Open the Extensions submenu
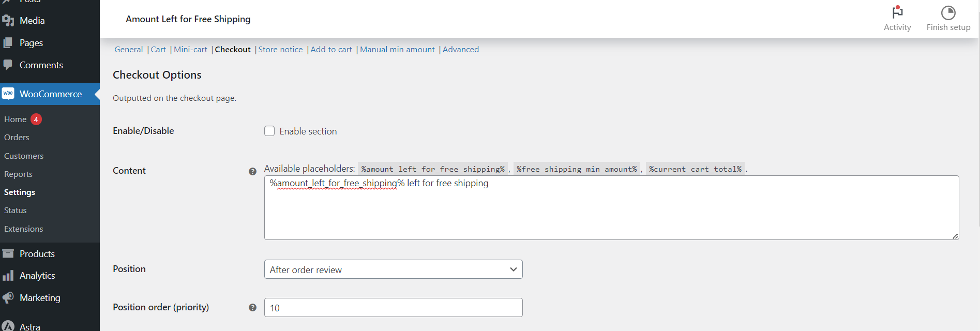This screenshot has width=980, height=331. (x=24, y=229)
